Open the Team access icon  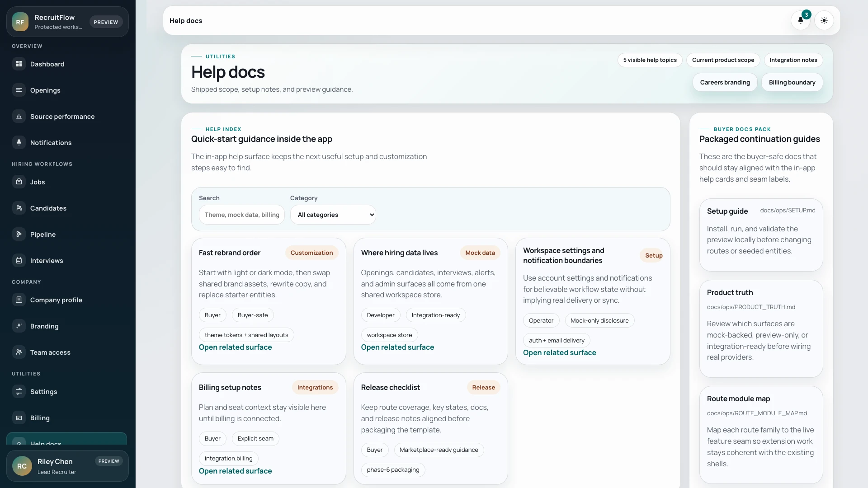pyautogui.click(x=19, y=352)
